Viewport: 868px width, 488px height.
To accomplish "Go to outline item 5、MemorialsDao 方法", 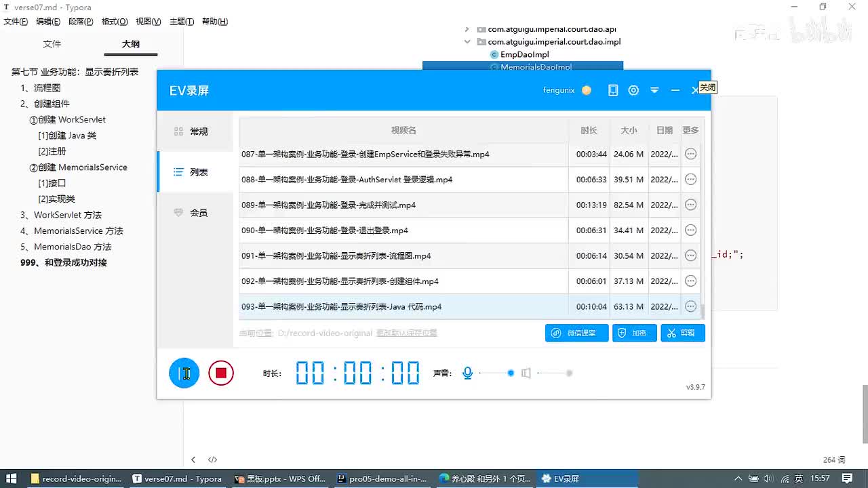I will (66, 247).
